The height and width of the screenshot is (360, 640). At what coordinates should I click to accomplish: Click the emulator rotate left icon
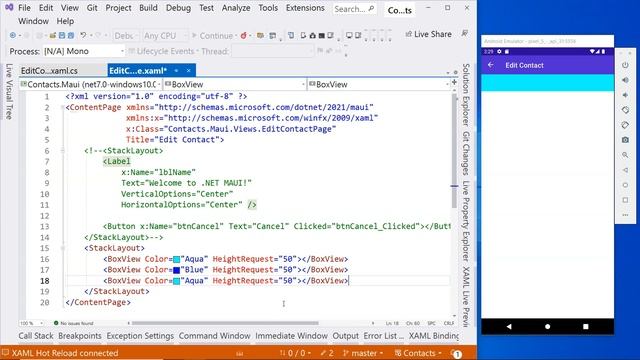click(625, 110)
